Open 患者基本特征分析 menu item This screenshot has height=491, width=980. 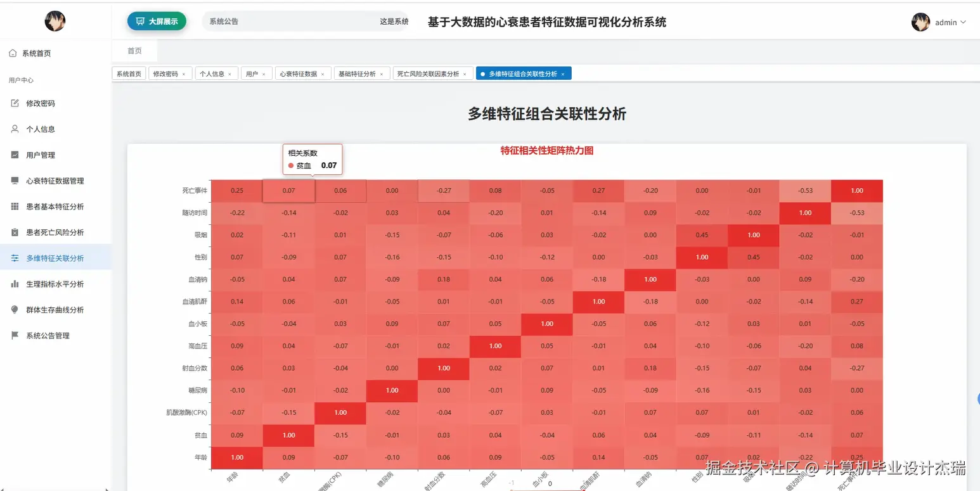point(56,207)
